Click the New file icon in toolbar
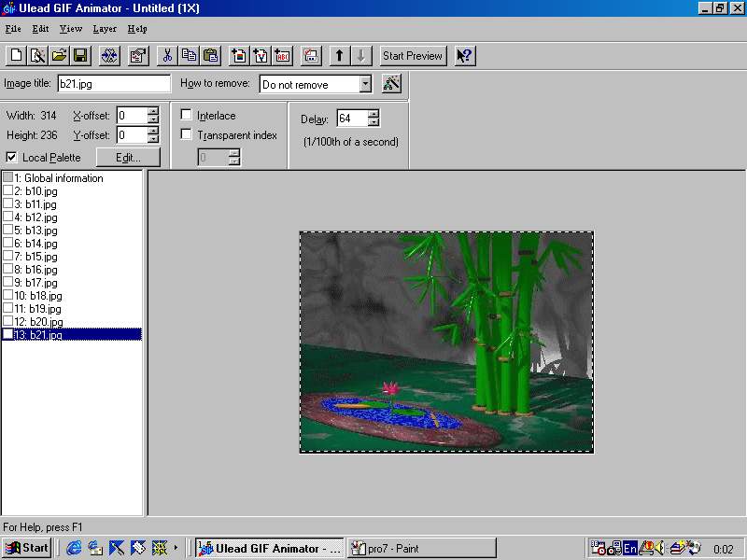 (16, 56)
